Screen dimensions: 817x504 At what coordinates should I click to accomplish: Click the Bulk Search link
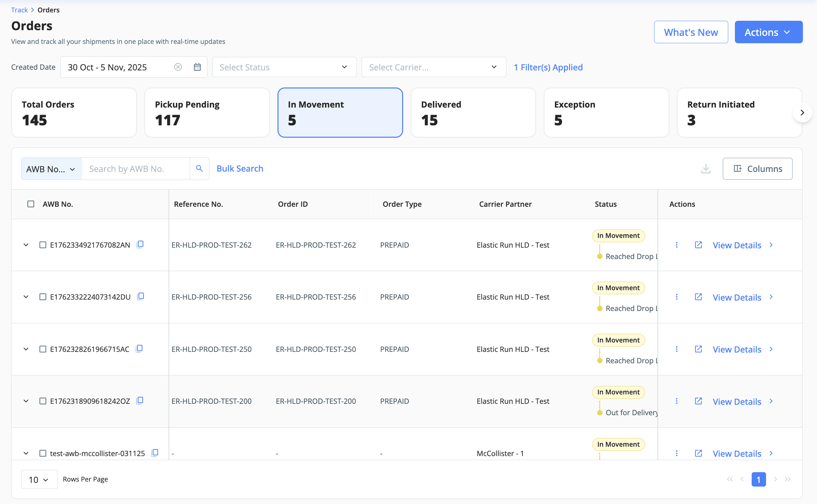point(240,169)
